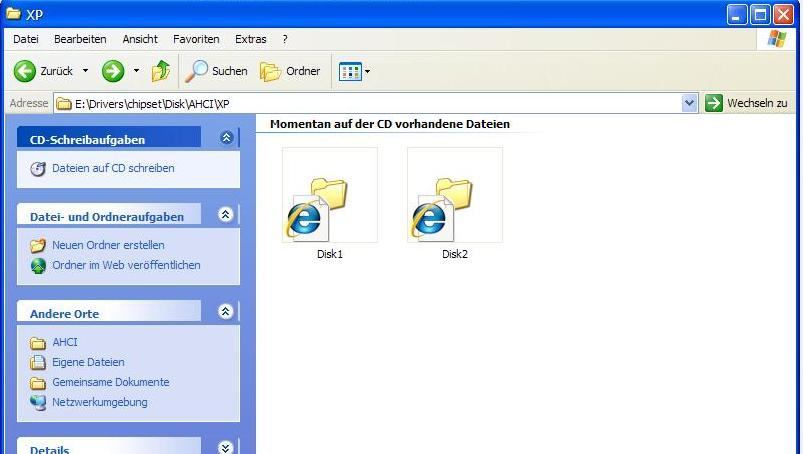Click the Disk2 file name label
This screenshot has width=803, height=454.
click(x=455, y=254)
